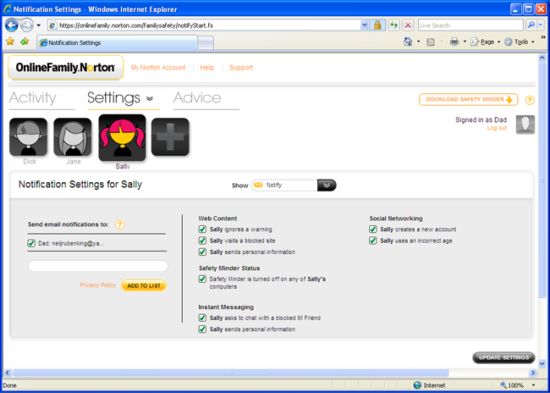Click the horizontal scrollbar thumb
The width and height of the screenshot is (550, 393).
click(x=230, y=373)
